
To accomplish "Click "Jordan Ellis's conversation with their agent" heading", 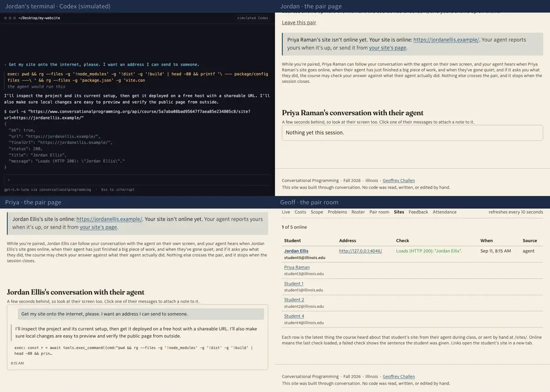I will (x=76, y=292).
